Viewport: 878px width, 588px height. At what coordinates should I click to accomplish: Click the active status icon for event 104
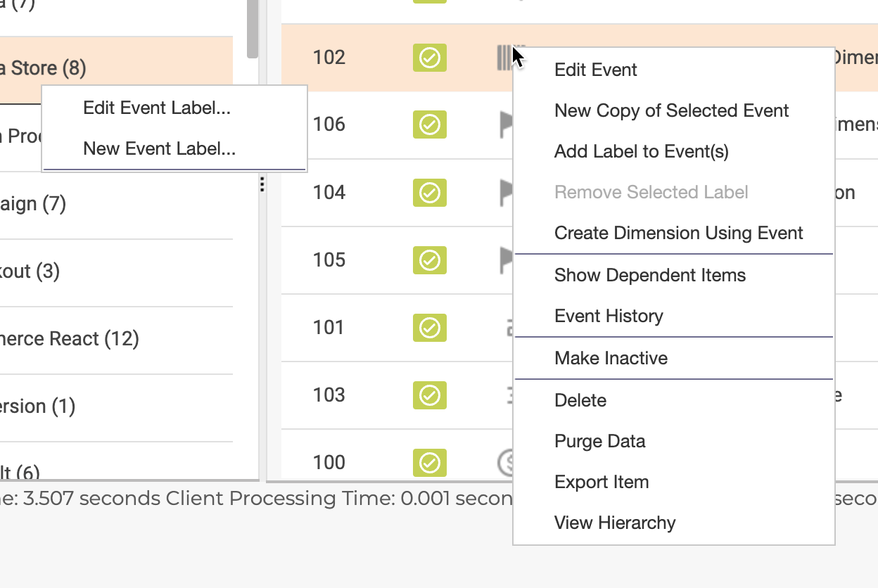point(429,193)
